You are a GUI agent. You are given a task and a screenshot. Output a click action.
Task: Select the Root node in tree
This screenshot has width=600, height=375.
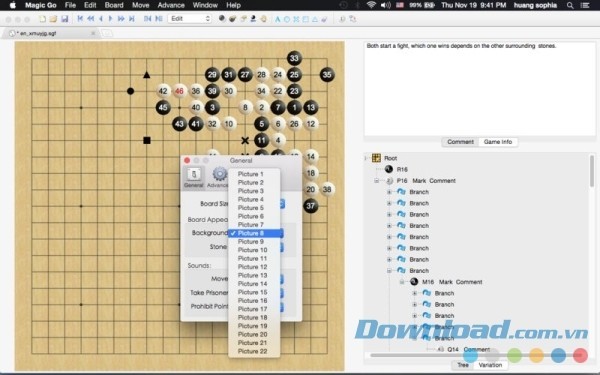[385, 158]
